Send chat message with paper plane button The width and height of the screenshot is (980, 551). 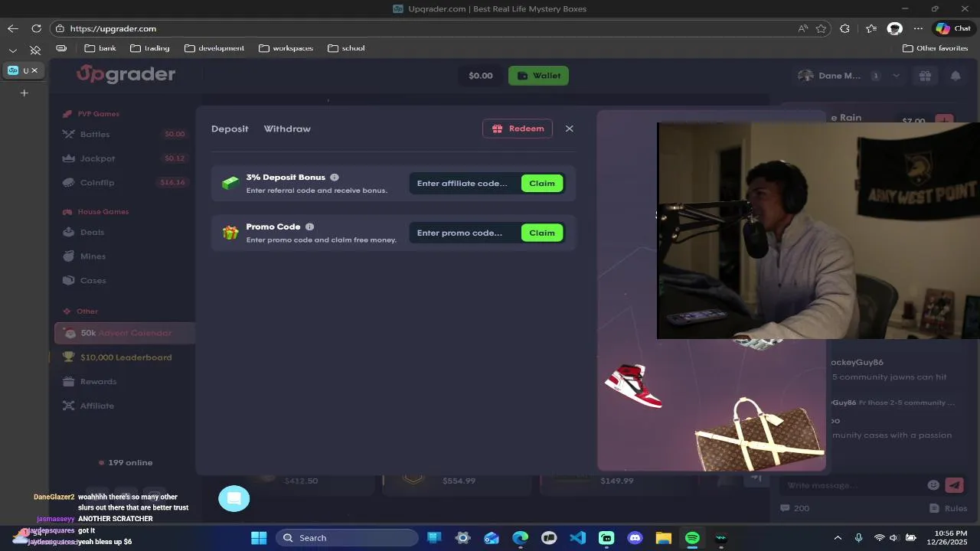tap(954, 484)
